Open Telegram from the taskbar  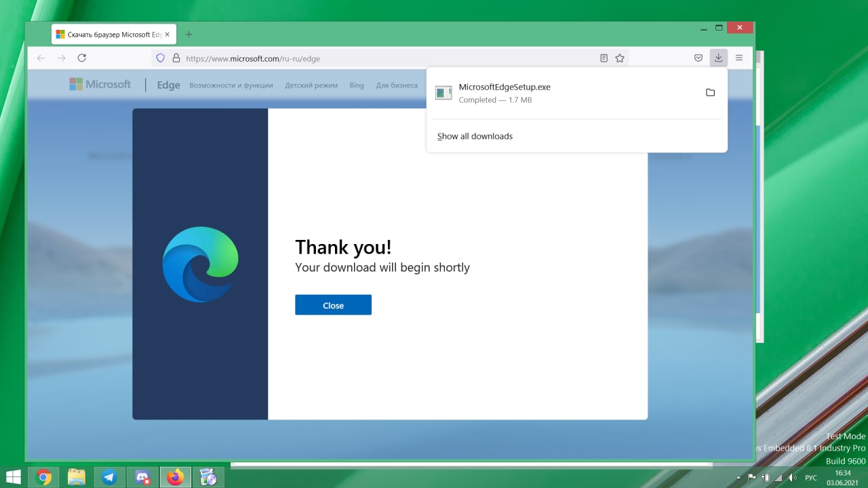point(109,477)
